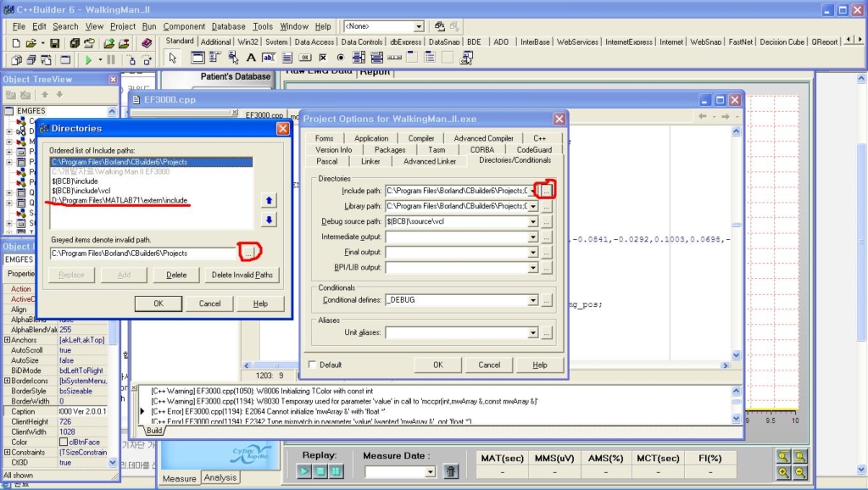
Task: Expand the Constraints property in Object Inspector
Action: click(x=7, y=453)
